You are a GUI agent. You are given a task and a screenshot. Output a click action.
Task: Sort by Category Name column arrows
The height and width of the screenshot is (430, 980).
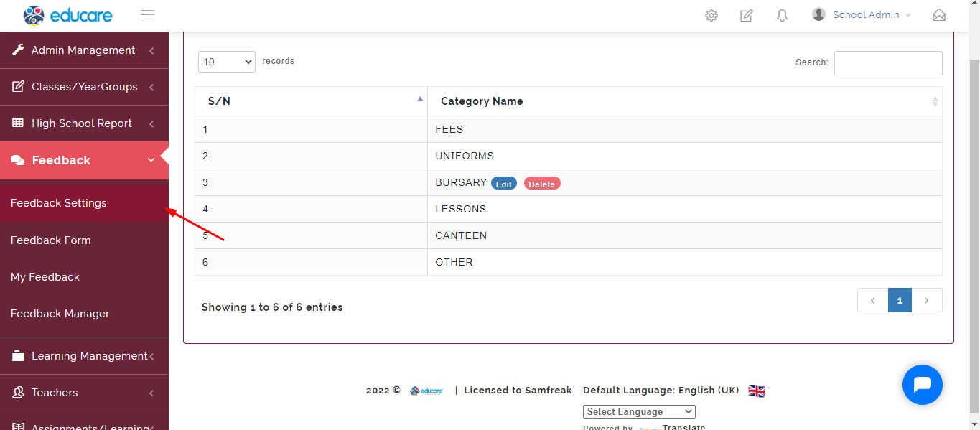coord(935,102)
